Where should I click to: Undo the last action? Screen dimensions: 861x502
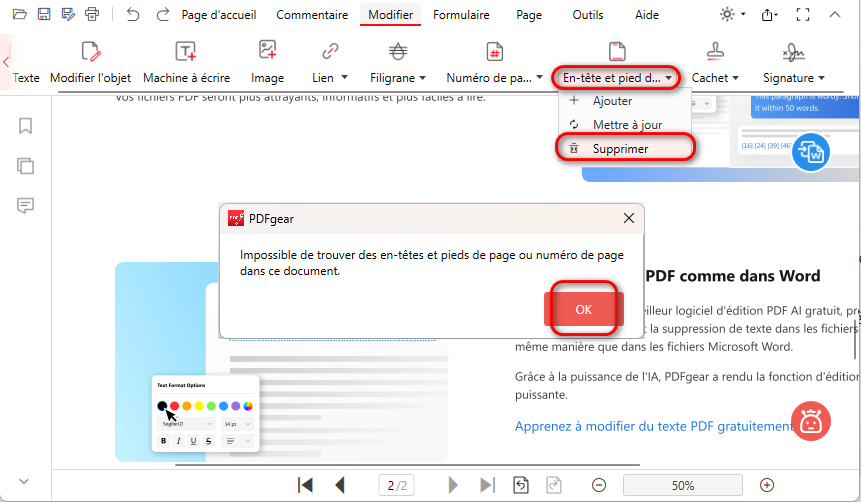coord(132,14)
